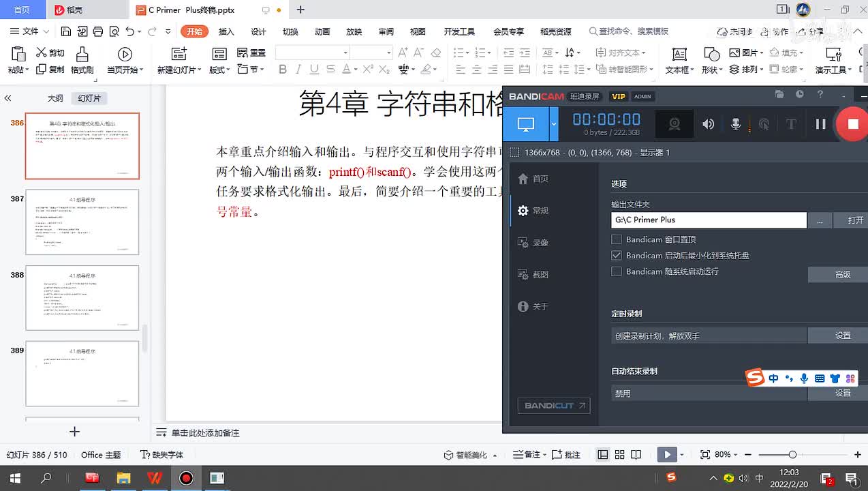868x491 pixels.
Task: Select slide 387 thumbnail
Action: coord(82,222)
